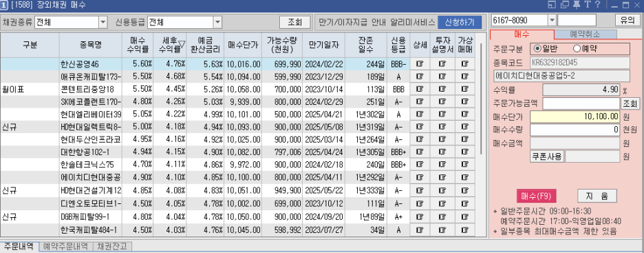
Task: Click the account password field beside account number
Action: click(x=577, y=20)
